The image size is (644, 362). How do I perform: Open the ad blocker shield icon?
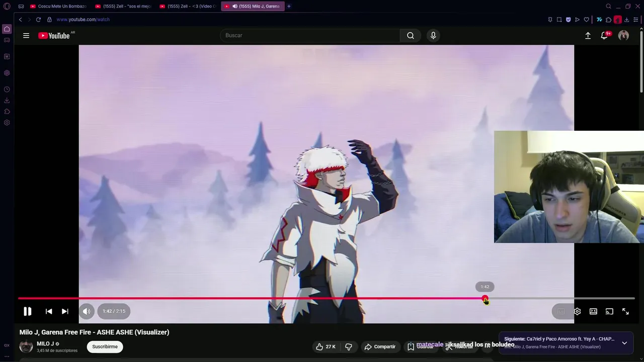[x=569, y=20]
